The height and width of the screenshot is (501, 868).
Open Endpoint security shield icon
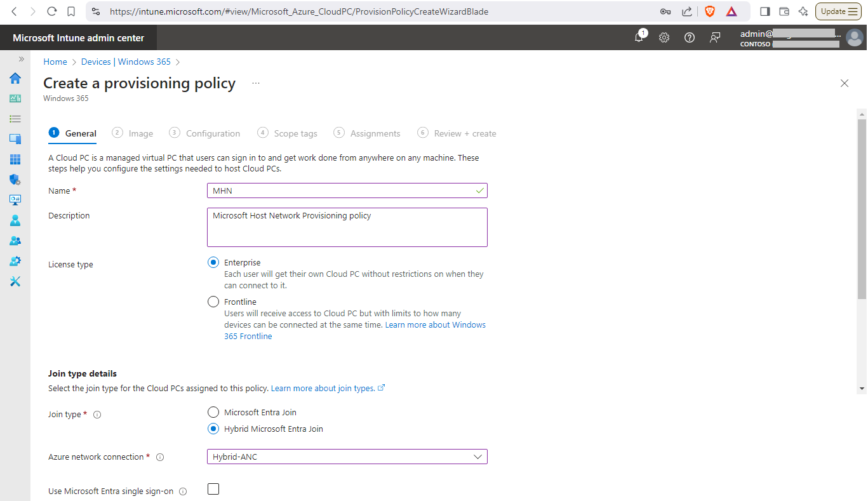[15, 180]
